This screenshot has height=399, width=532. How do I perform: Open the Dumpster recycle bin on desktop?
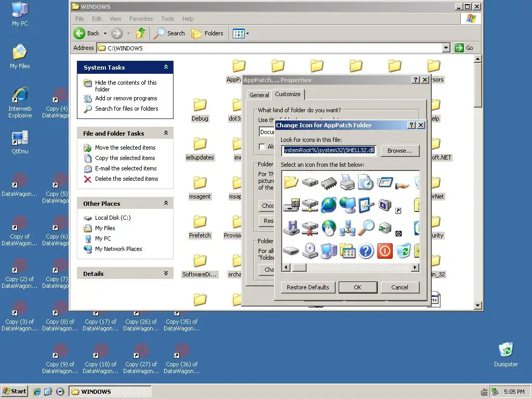506,354
